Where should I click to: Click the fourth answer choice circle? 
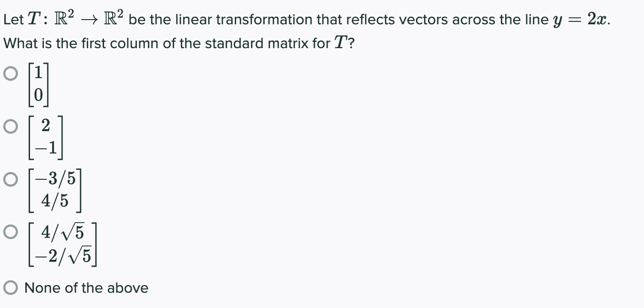[10, 232]
